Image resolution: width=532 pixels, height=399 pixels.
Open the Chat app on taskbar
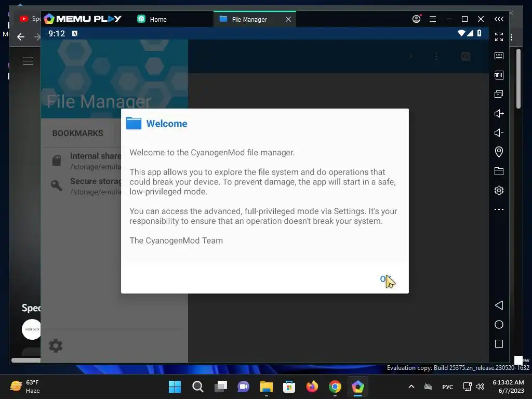tap(243, 387)
